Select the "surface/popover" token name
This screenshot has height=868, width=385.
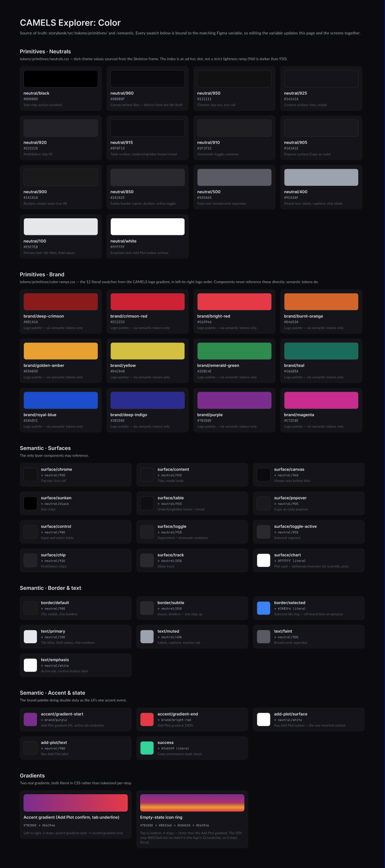coord(290,498)
